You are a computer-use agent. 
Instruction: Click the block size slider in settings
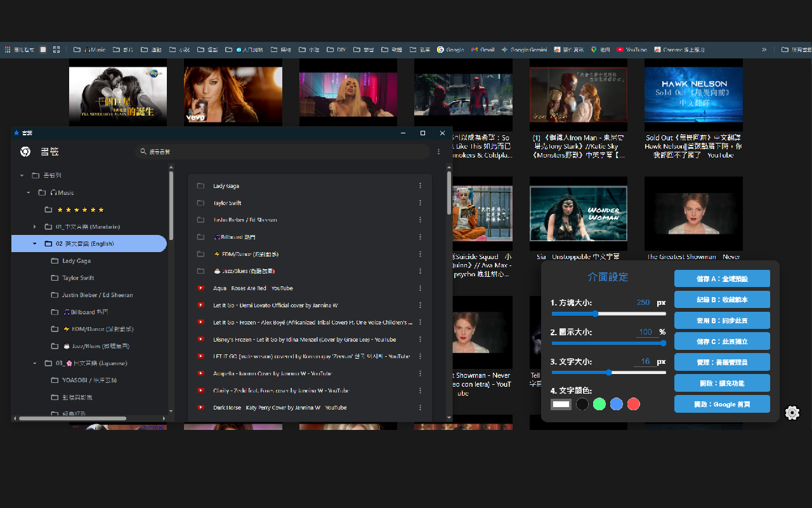(x=609, y=314)
